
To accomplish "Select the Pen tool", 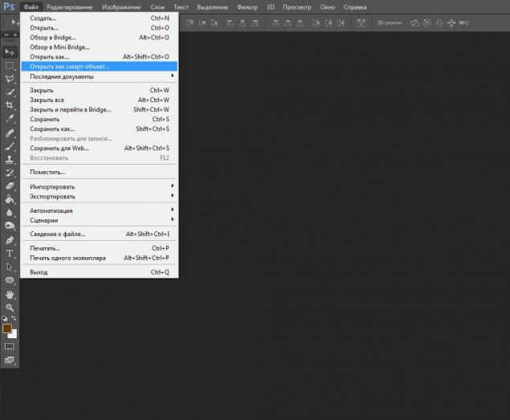I will click(x=10, y=239).
